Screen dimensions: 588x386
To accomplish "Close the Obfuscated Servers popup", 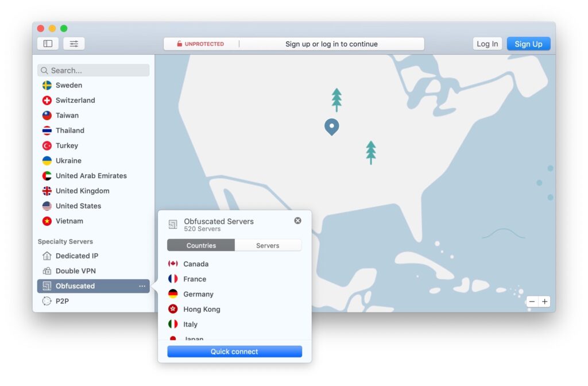I will click(297, 221).
